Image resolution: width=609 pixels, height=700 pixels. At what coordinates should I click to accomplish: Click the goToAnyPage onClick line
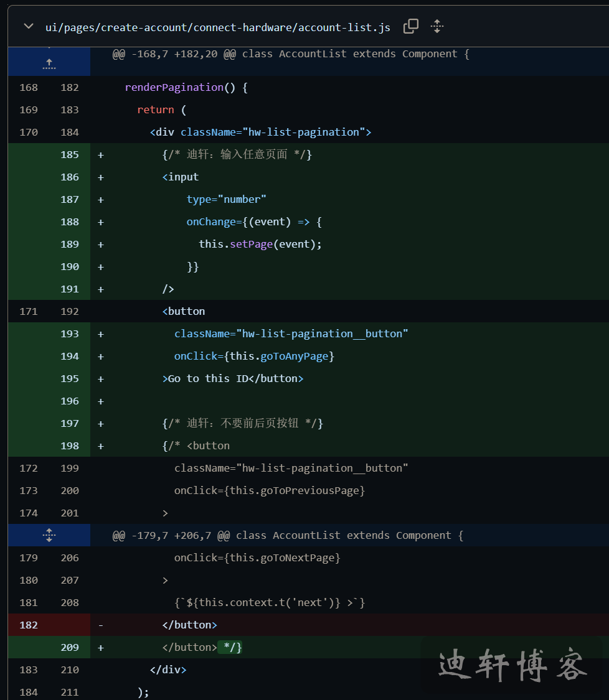[254, 357]
